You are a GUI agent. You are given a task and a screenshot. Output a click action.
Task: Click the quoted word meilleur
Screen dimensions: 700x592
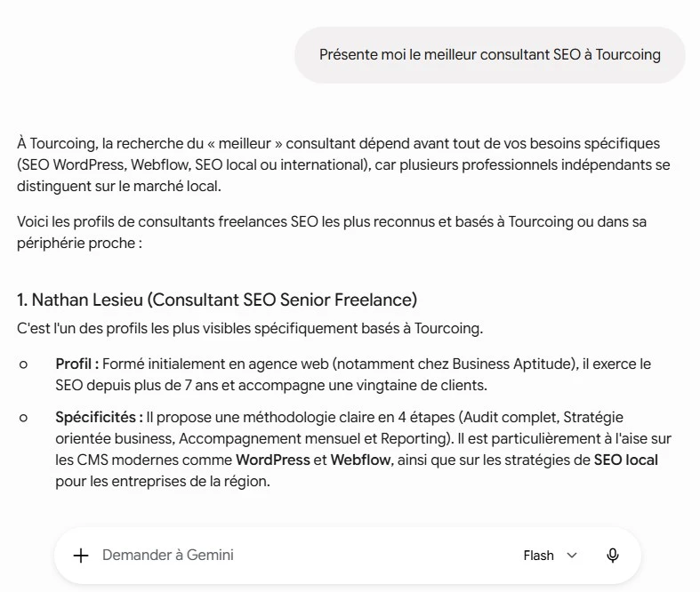tap(245, 144)
